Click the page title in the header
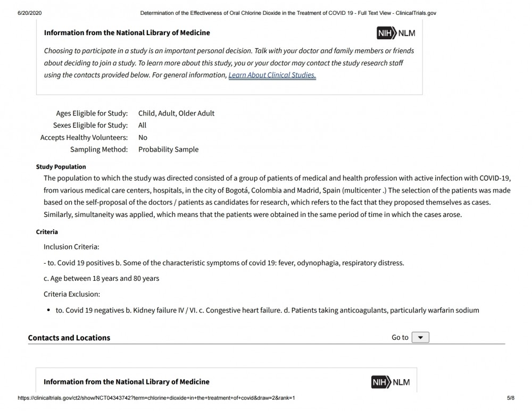This screenshot has width=532, height=411. coord(288,13)
